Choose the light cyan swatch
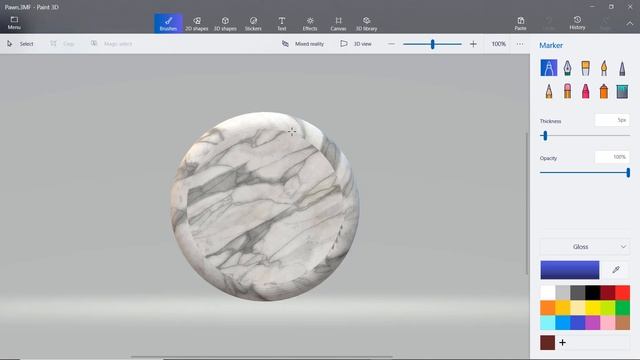 [x=548, y=323]
